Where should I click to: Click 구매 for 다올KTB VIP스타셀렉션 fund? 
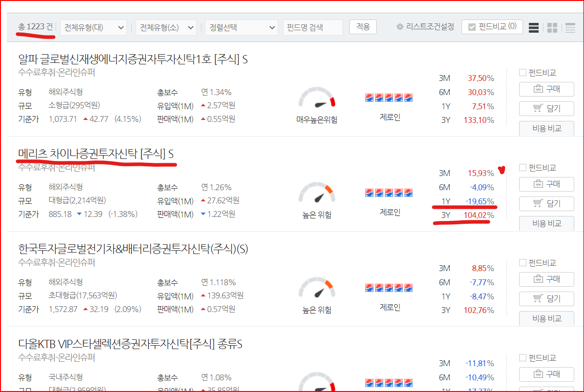pyautogui.click(x=546, y=374)
